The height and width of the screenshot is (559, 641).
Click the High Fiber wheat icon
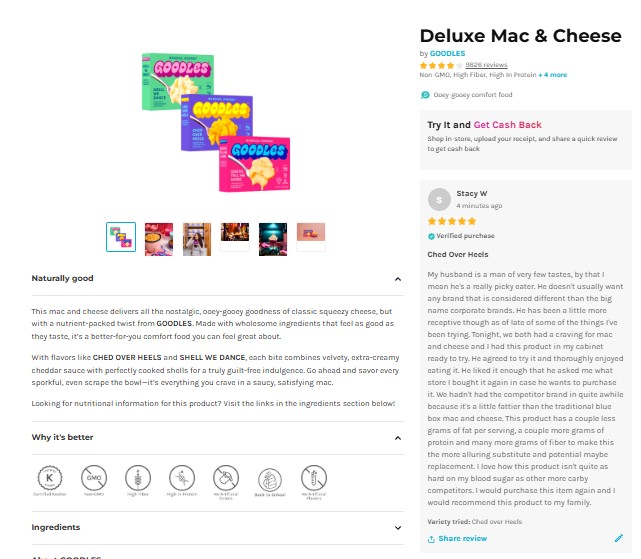point(137,478)
